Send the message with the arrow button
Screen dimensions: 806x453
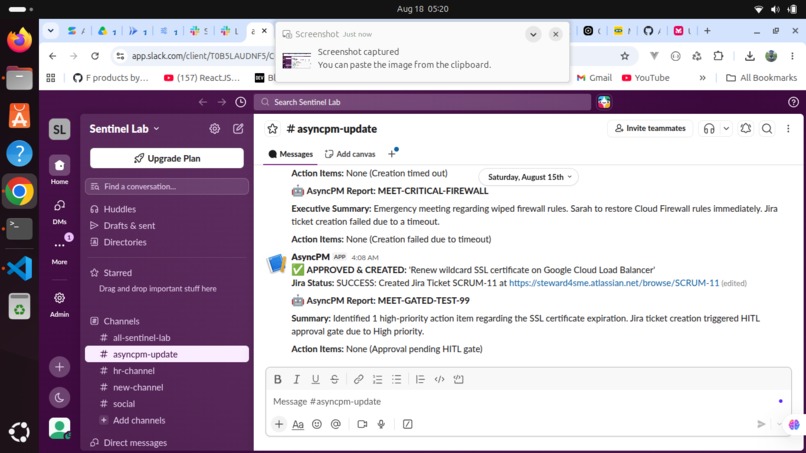click(761, 424)
